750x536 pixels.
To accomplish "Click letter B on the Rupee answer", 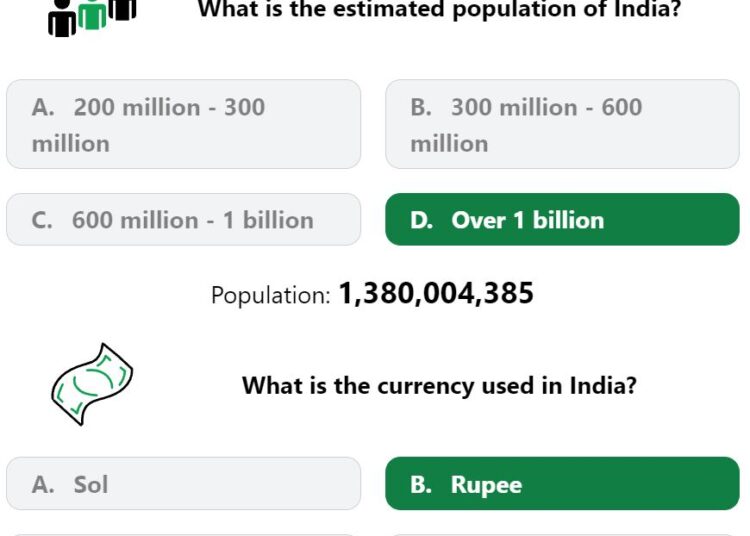I will pyautogui.click(x=421, y=484).
